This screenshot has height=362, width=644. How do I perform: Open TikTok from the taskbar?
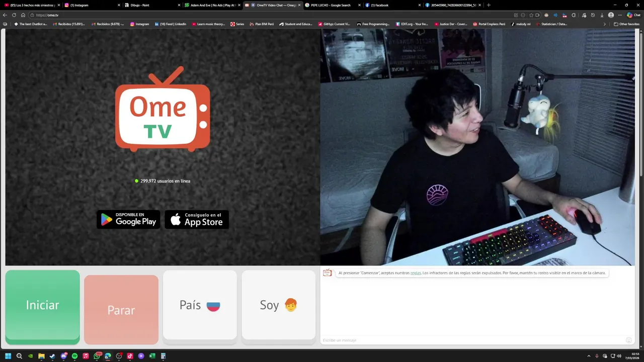coord(130,356)
